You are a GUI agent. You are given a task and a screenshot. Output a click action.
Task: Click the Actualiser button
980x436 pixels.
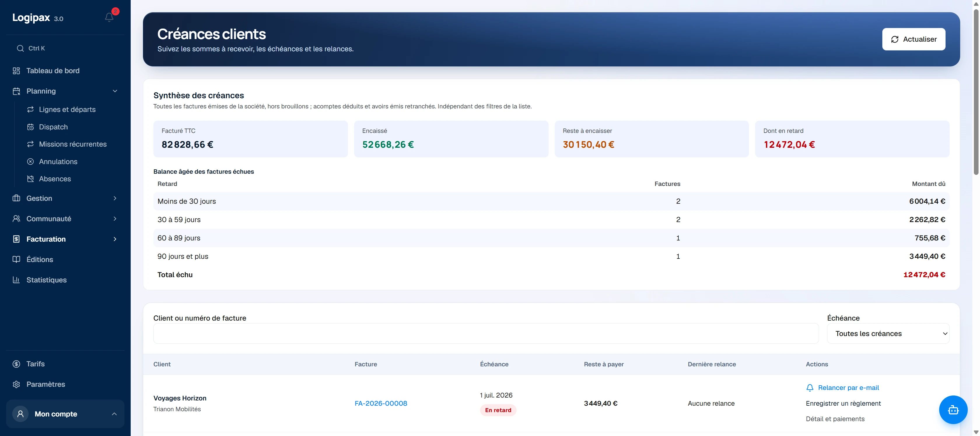click(914, 39)
